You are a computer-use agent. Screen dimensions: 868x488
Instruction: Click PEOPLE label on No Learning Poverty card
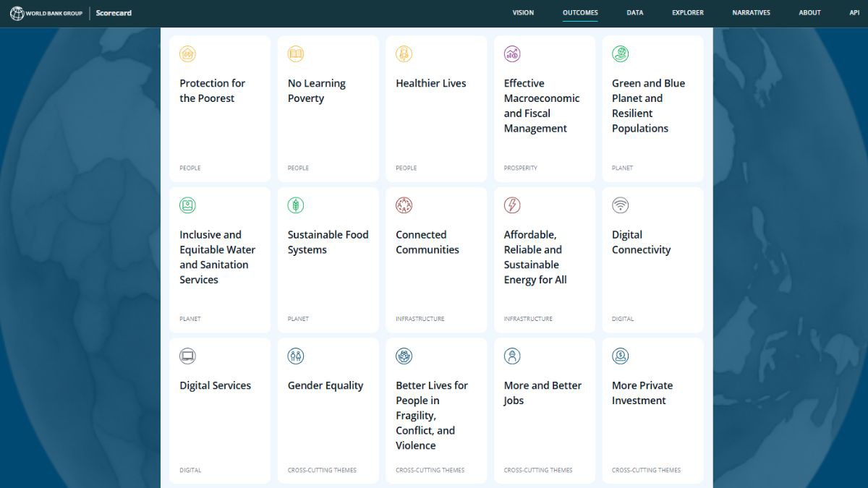tap(298, 168)
